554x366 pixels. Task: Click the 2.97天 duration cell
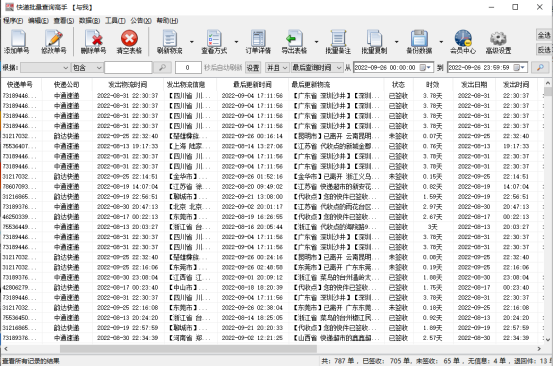[432, 207]
